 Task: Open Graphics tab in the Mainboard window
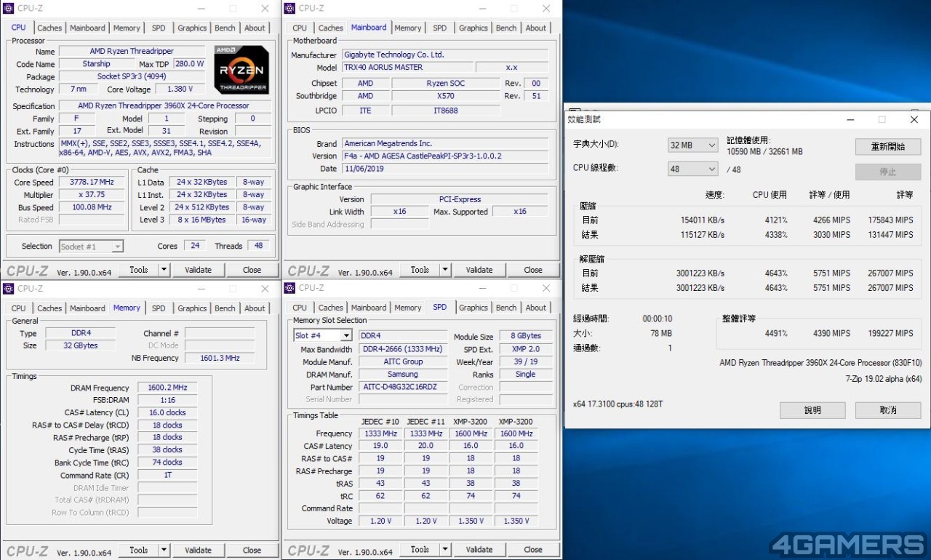tap(474, 28)
